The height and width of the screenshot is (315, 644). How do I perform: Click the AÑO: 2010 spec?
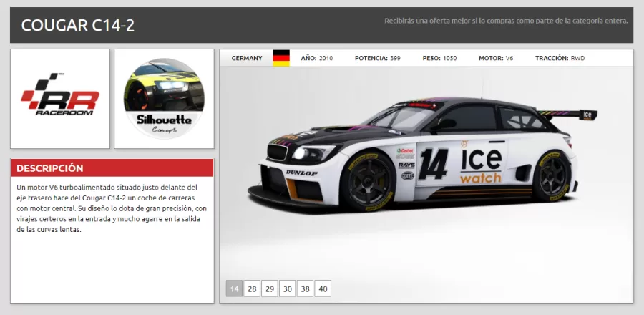317,58
